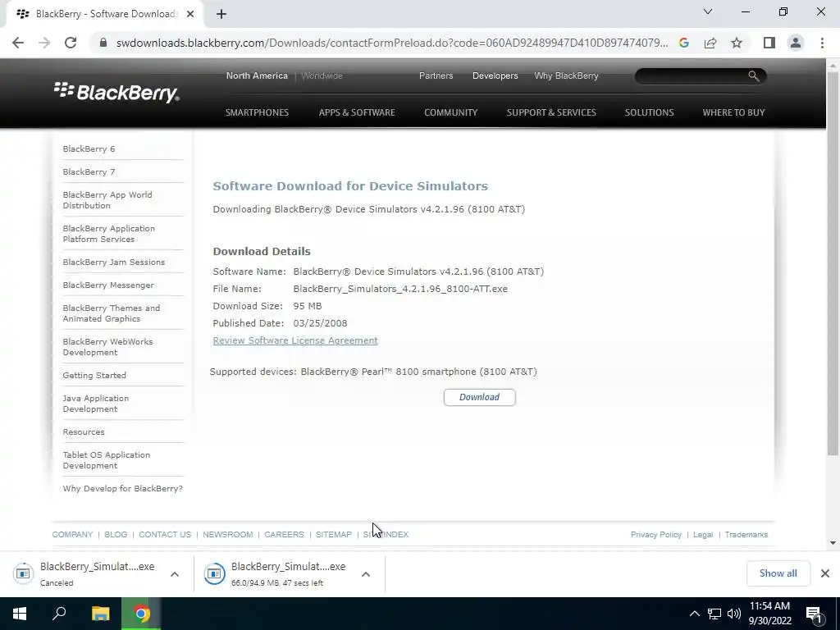This screenshot has width=840, height=630.
Task: Click the Google icon in address bar
Action: click(683, 43)
